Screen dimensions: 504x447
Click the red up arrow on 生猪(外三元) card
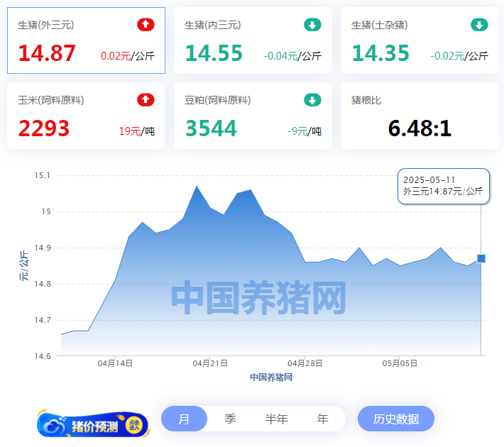pos(146,25)
